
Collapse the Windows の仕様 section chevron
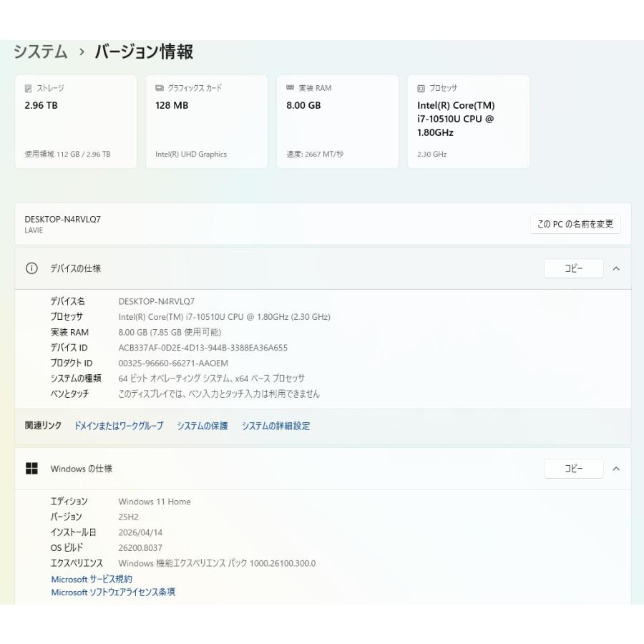point(616,469)
